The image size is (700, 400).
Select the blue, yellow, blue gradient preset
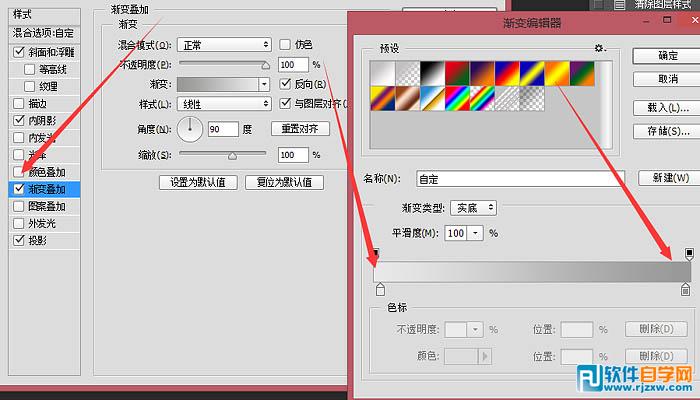(x=533, y=74)
